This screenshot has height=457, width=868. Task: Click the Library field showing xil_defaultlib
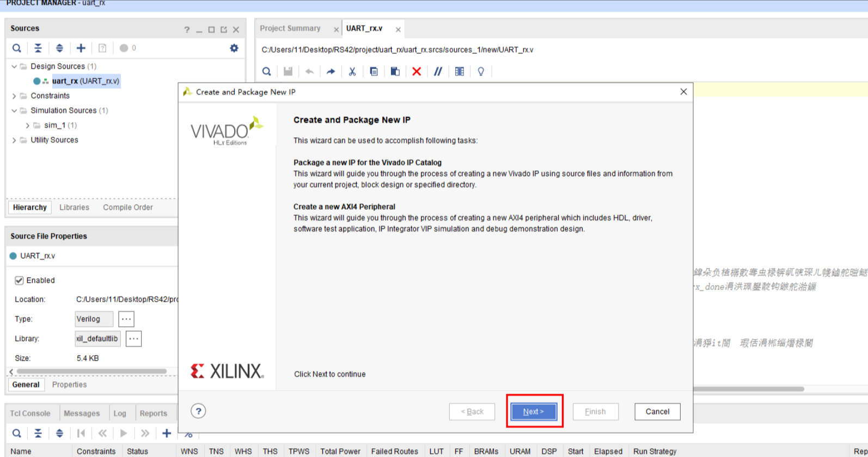[97, 338]
